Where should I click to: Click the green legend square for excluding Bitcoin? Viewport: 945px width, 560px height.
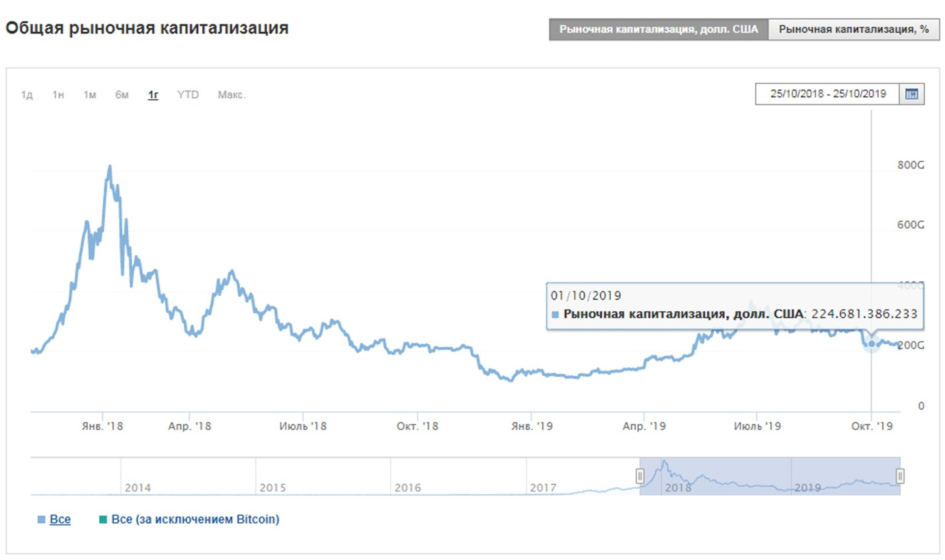103,520
